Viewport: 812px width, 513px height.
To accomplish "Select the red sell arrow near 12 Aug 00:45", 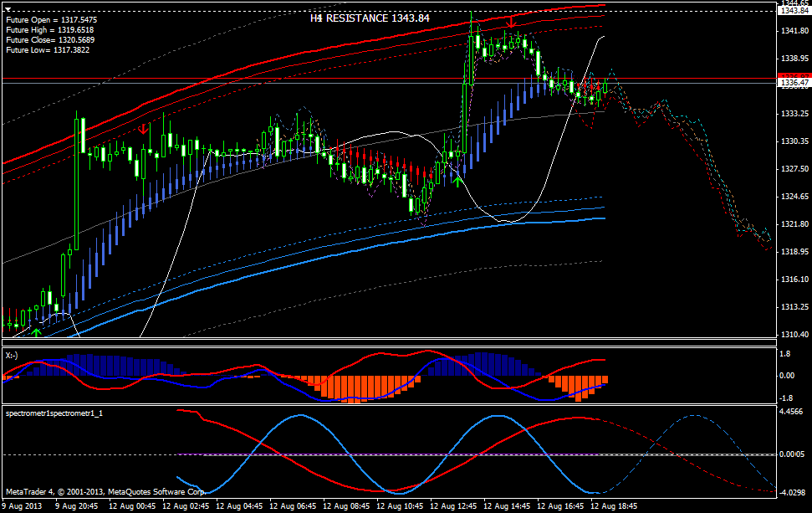I will 144,129.
